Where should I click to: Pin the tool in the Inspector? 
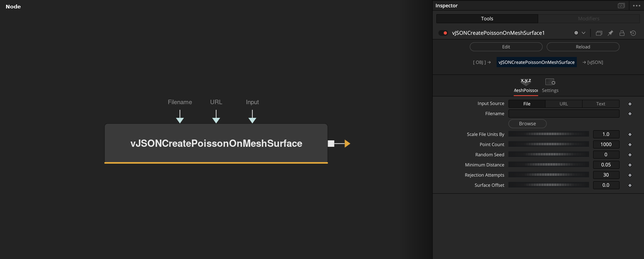610,33
